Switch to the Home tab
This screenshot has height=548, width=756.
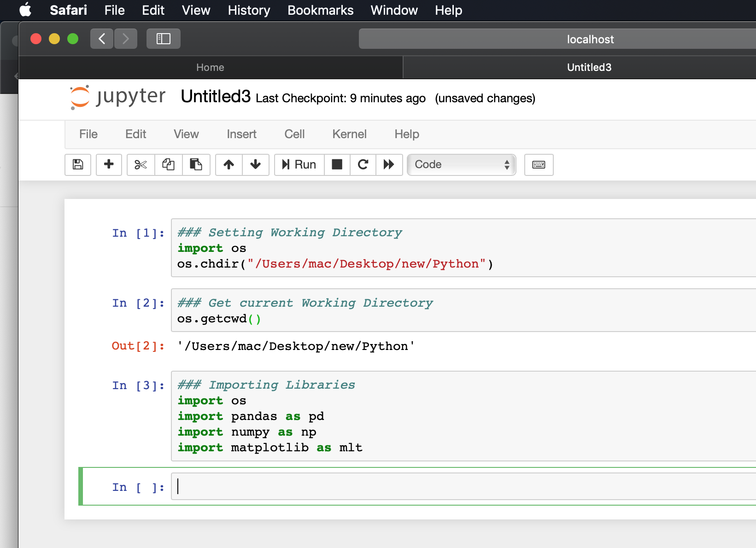click(x=210, y=67)
